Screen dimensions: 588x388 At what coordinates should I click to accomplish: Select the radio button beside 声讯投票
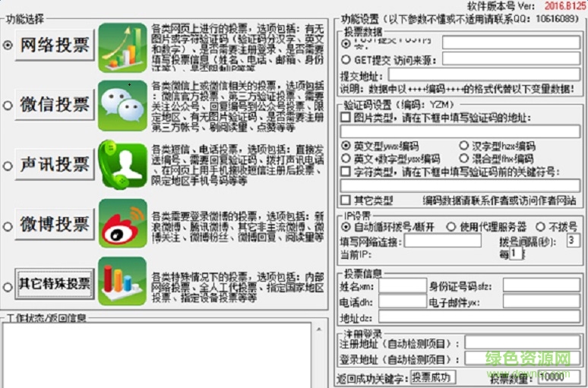[x=8, y=166]
